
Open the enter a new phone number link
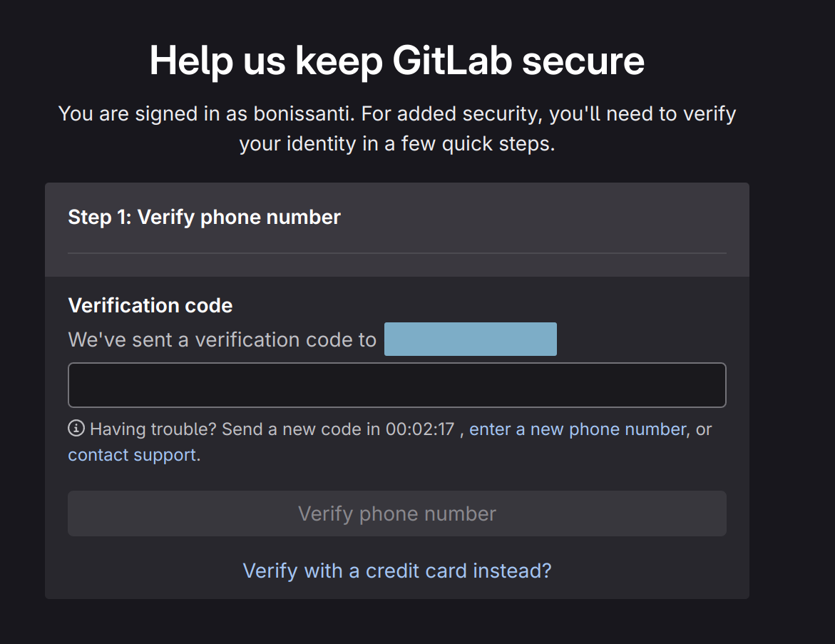[577, 429]
